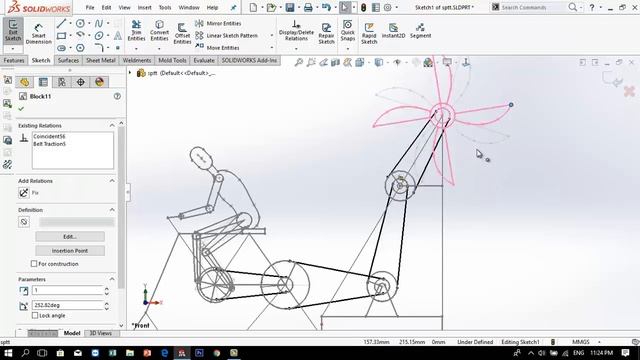Click the Repair Sketch tool
Viewport: 640px width, 360px height.
pyautogui.click(x=327, y=33)
